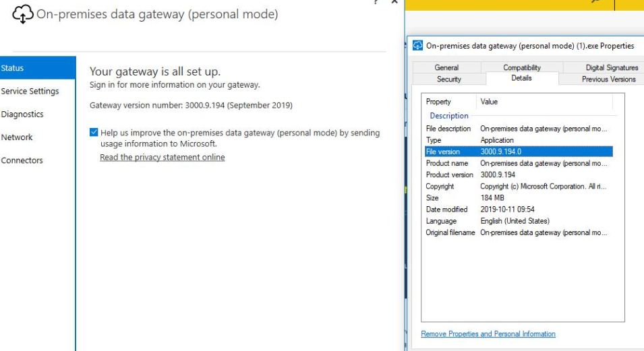Uncheck the usage information checkbox

pos(94,132)
